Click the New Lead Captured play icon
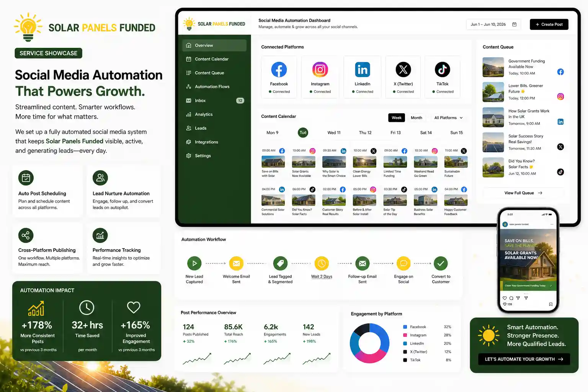 [x=194, y=263]
